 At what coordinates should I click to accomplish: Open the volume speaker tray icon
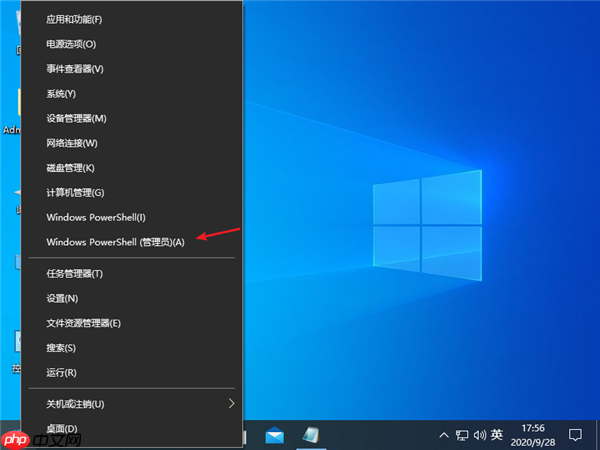[x=479, y=435]
